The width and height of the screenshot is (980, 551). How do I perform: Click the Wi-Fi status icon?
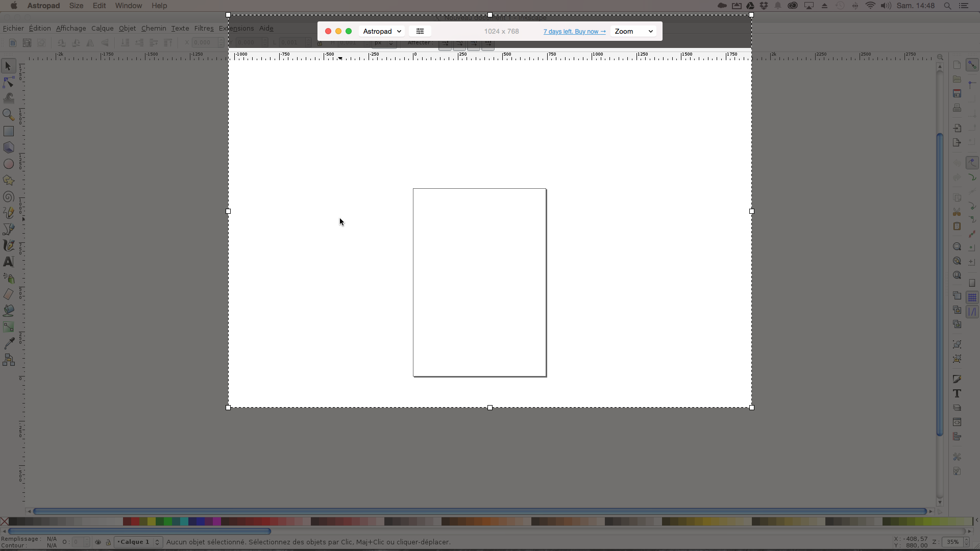click(x=870, y=6)
